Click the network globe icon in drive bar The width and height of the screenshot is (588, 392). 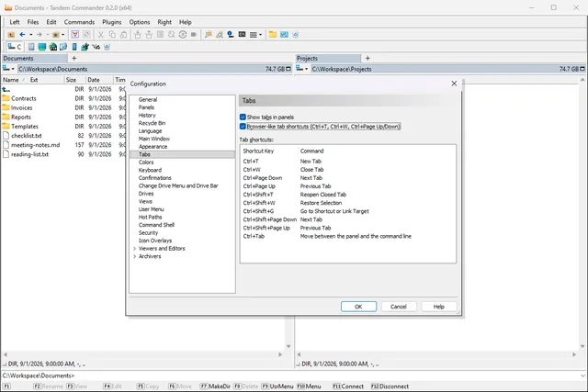(53, 47)
